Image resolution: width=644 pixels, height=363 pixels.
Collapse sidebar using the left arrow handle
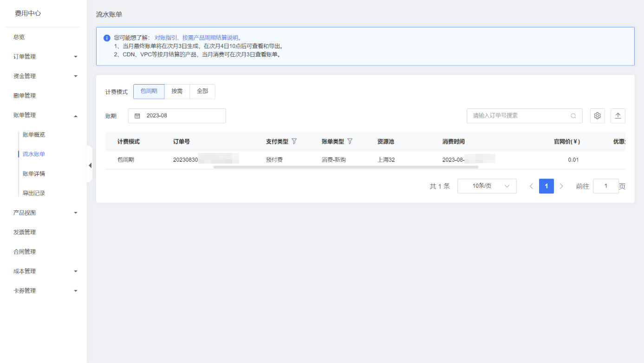pos(90,165)
